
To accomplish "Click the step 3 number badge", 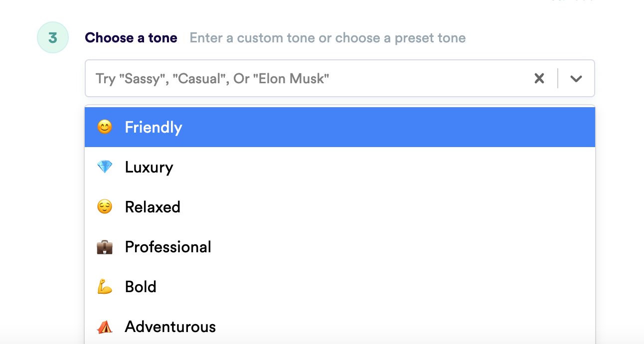I will 53,38.
